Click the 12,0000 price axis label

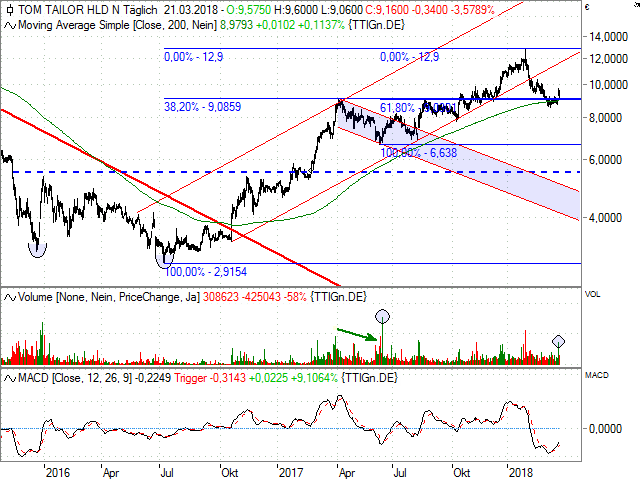pos(608,59)
